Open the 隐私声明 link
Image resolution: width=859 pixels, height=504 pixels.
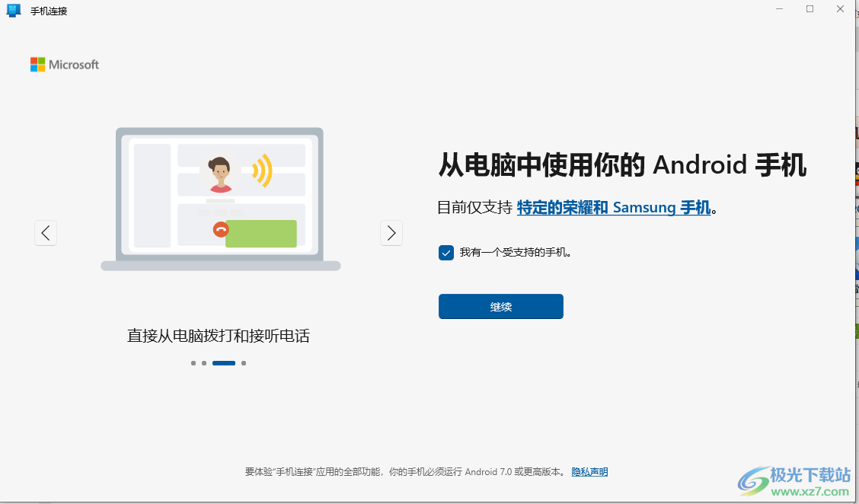(x=589, y=472)
